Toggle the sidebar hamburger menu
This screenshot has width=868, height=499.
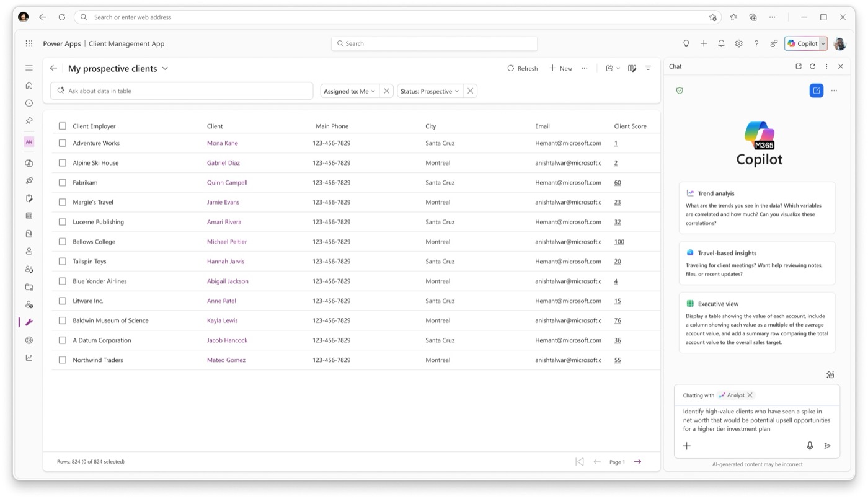(29, 68)
